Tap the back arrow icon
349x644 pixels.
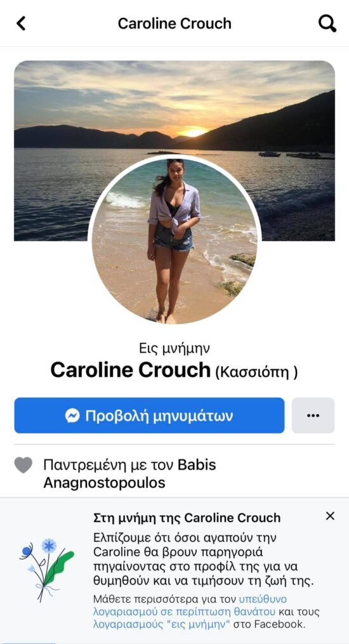coord(21,23)
